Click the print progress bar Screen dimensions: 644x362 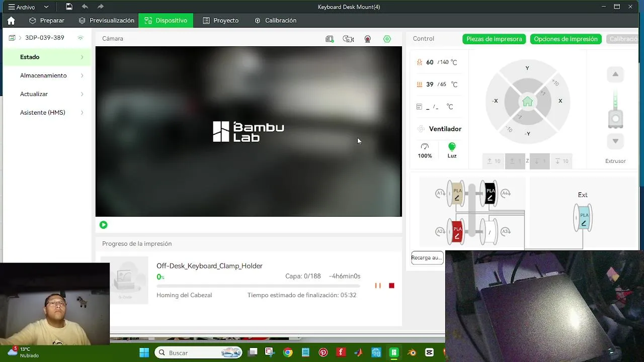click(258, 286)
